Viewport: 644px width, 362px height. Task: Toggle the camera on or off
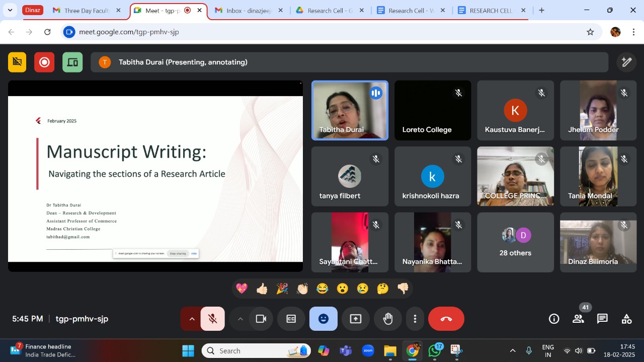261,319
